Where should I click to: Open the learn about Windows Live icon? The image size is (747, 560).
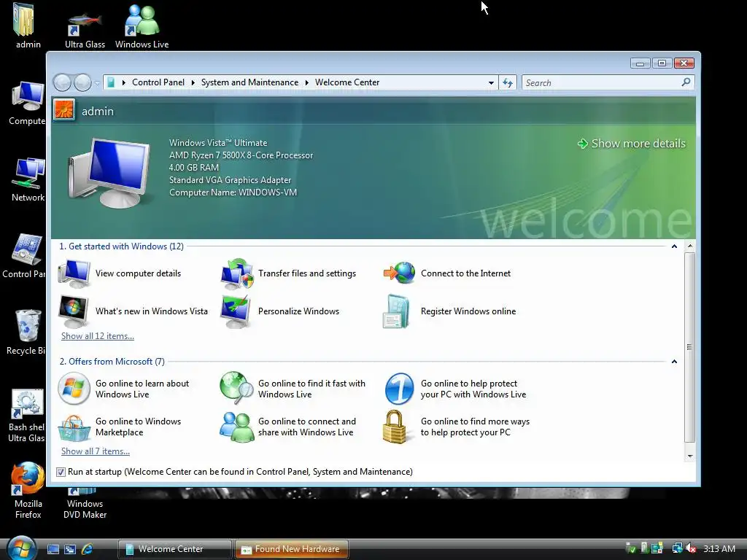(x=74, y=389)
